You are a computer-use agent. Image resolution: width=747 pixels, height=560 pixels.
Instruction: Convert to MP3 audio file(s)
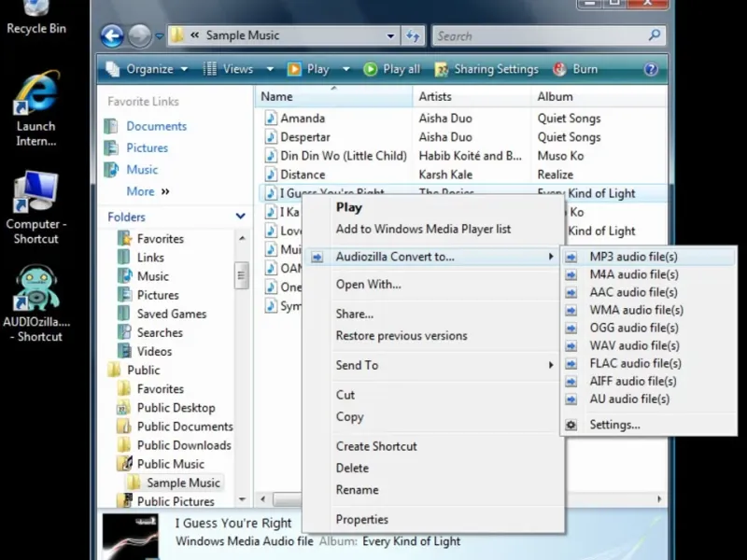point(649,257)
